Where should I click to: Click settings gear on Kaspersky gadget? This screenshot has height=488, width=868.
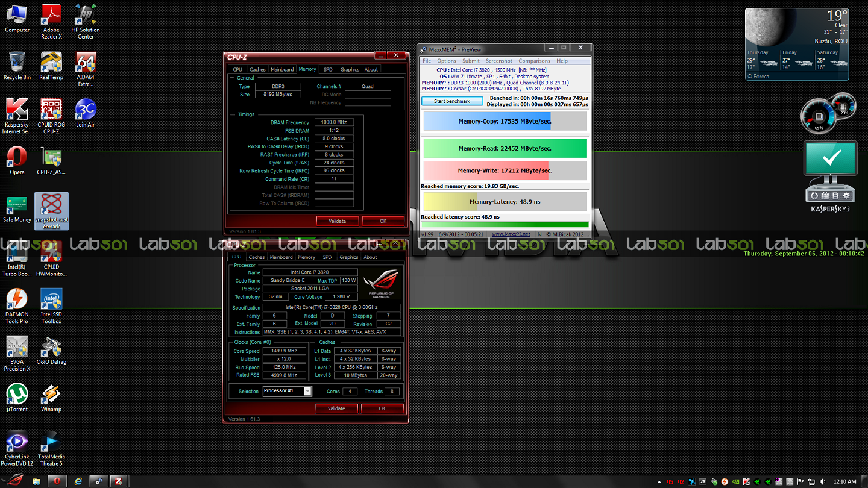click(x=846, y=196)
